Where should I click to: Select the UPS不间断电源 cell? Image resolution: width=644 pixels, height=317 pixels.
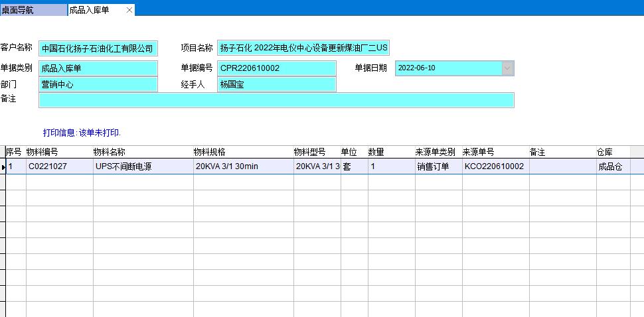point(143,167)
